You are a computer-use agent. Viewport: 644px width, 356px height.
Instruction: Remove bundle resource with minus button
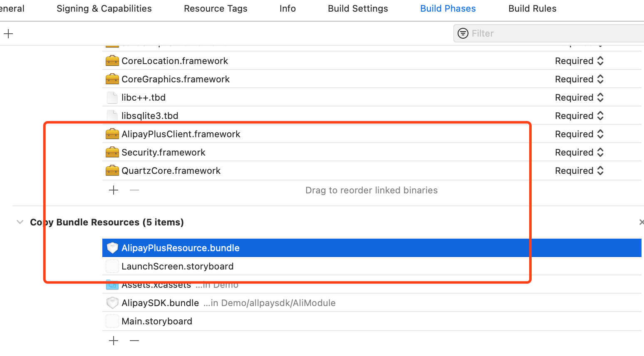click(x=134, y=341)
